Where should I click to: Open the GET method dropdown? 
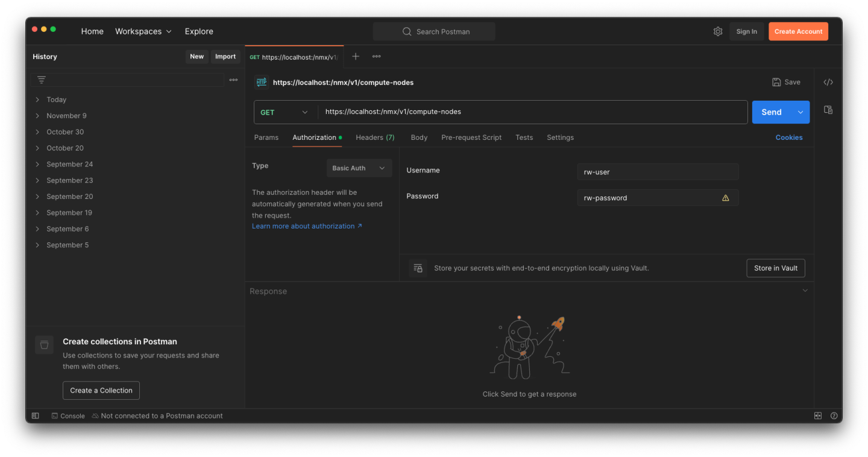(x=285, y=112)
